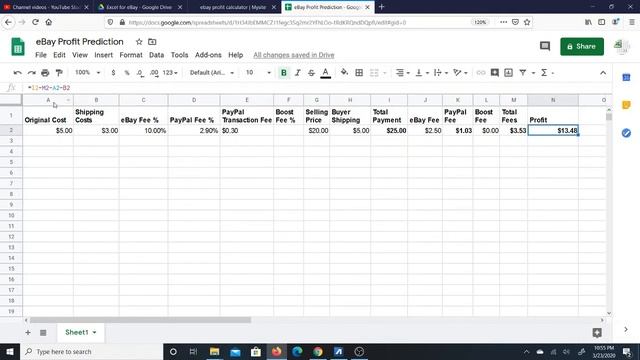Open the Tools menu
Viewport: 640px width, 360px height.
[x=179, y=55]
